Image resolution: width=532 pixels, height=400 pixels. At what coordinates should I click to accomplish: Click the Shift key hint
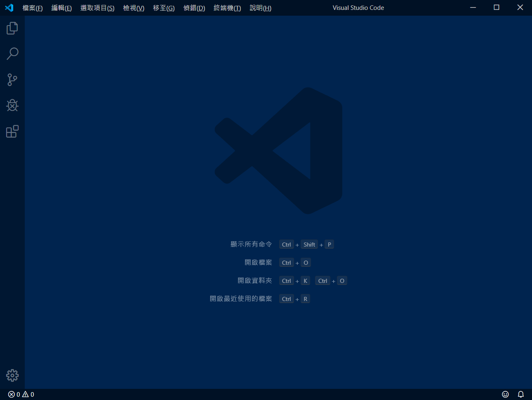309,245
